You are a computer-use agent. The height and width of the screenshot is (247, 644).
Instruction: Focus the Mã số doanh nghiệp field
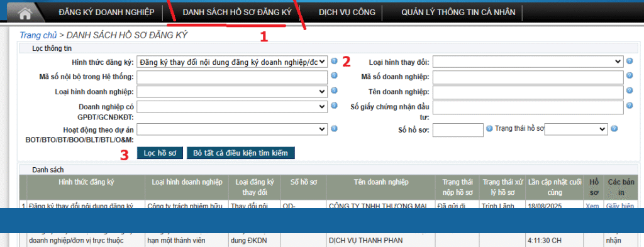pyautogui.click(x=528, y=77)
